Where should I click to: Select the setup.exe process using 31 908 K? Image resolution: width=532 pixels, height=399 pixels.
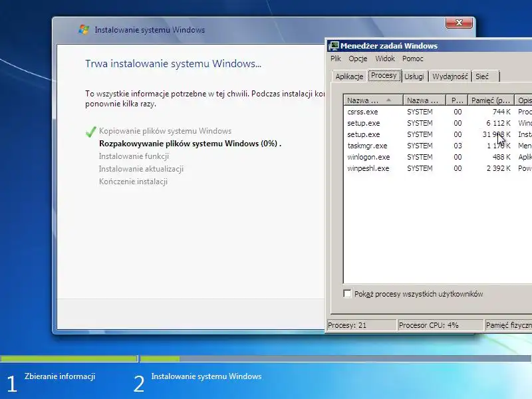438,134
